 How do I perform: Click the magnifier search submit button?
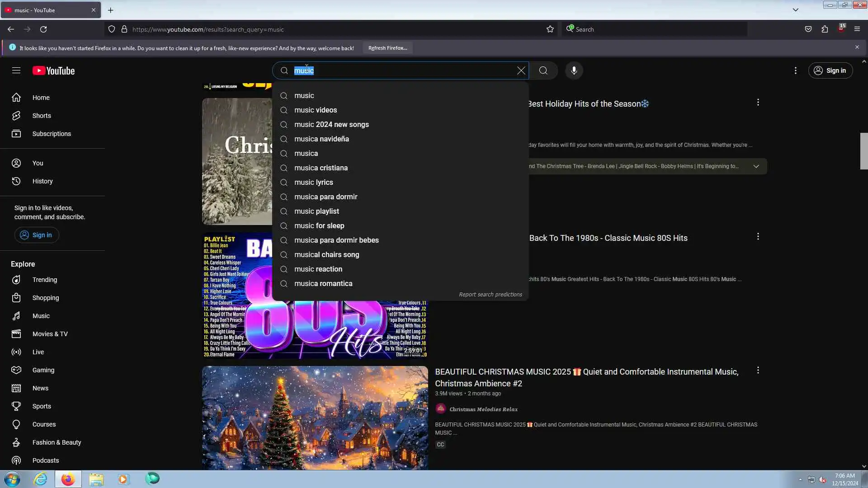coord(543,70)
